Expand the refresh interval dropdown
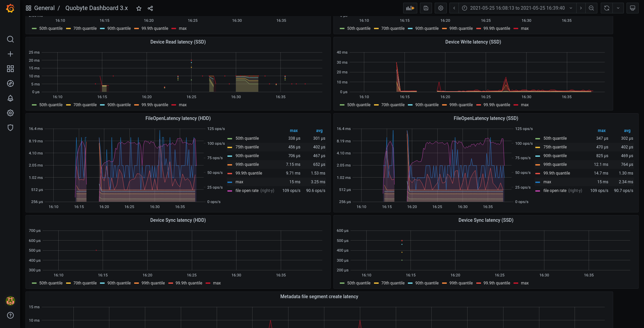 click(x=618, y=8)
